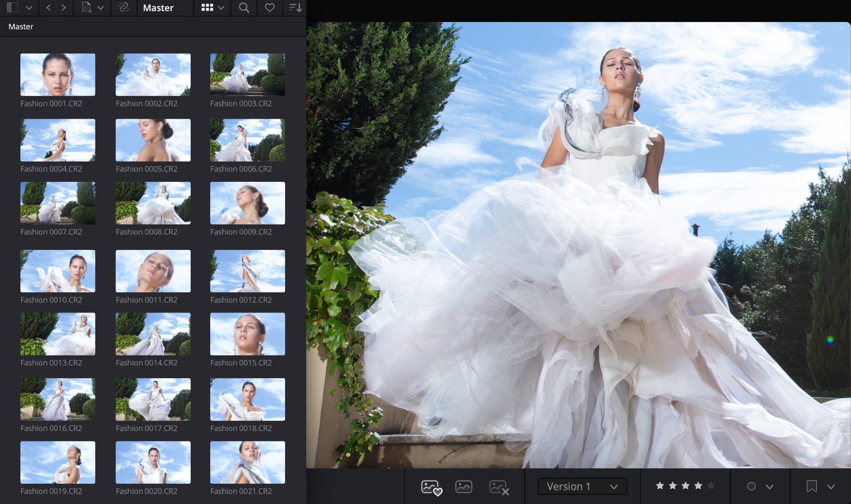Toggle the favorites heart filter in the toolbar
Screen dimensions: 851x504
(x=270, y=7)
